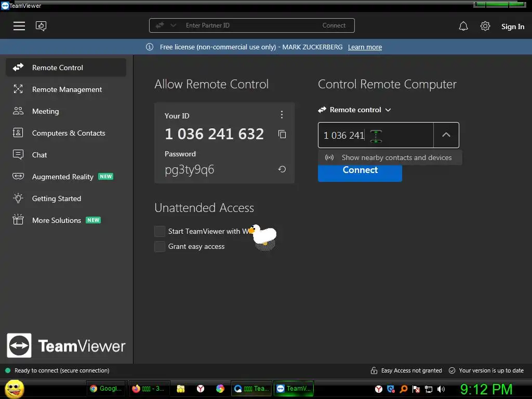The height and width of the screenshot is (399, 532).
Task: Expand the Remote control mode dropdown
Action: point(355,110)
